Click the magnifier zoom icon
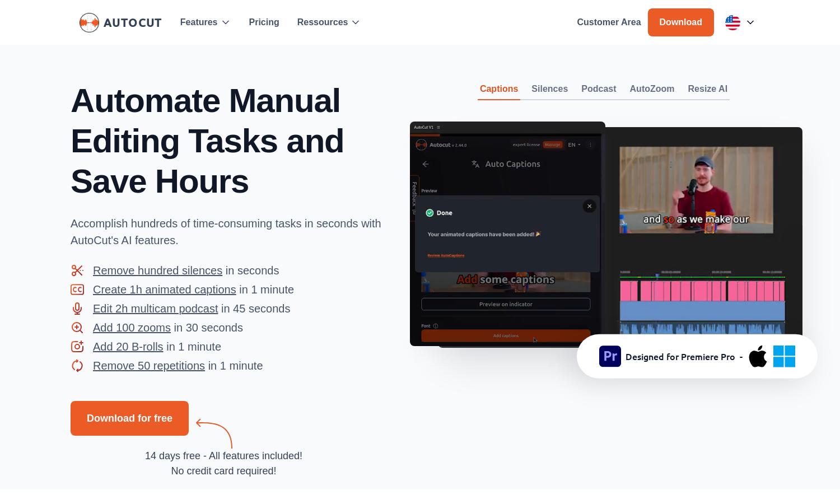Image resolution: width=840 pixels, height=504 pixels. (x=77, y=328)
